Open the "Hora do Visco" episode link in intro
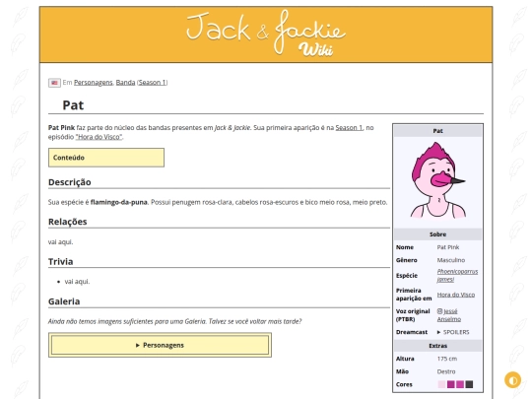The image size is (532, 399). pyautogui.click(x=99, y=137)
